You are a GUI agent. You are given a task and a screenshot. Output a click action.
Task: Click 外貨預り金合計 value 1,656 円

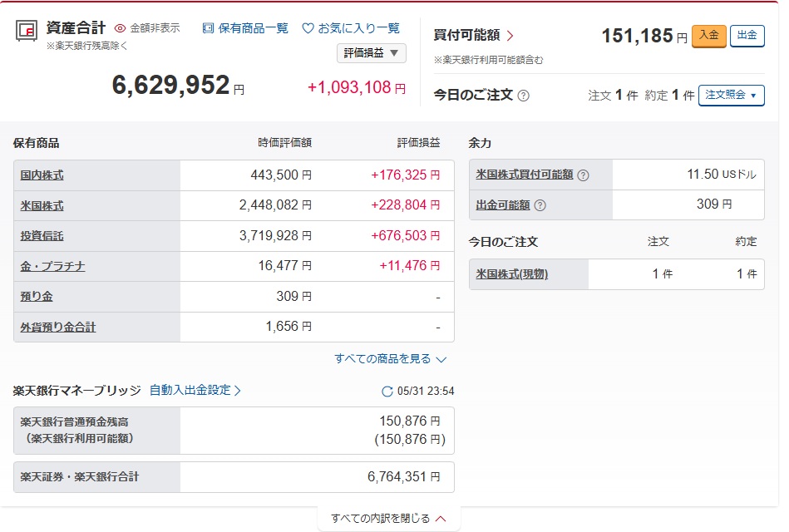pyautogui.click(x=288, y=327)
